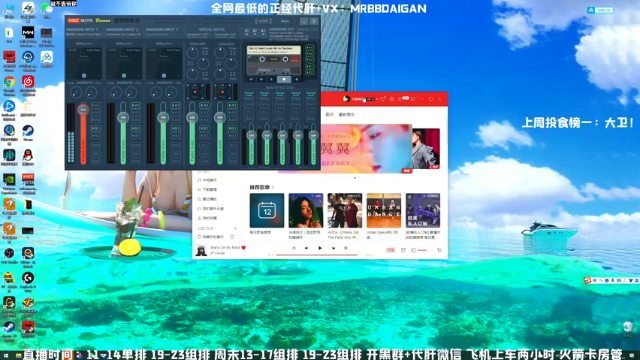Change the loop mode in the player bar
Screen dimensions: 640x360
[293, 248]
